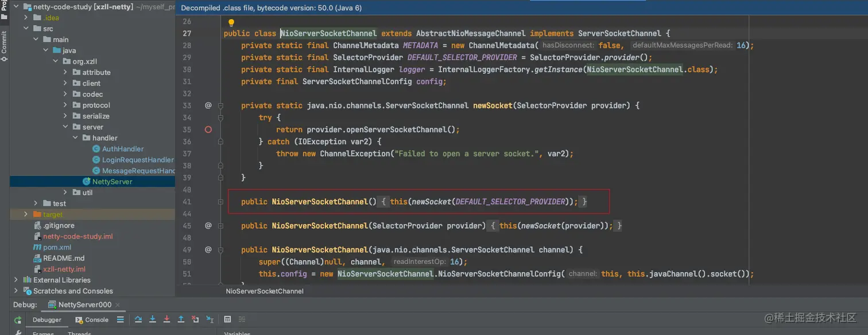
Task: Click the gutter @ icon on line 49
Action: click(208, 250)
